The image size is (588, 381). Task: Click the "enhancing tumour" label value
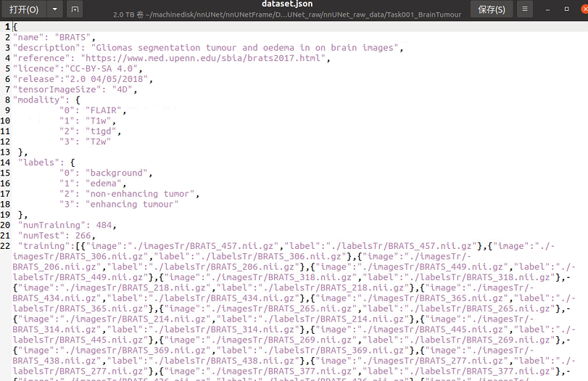coord(132,205)
